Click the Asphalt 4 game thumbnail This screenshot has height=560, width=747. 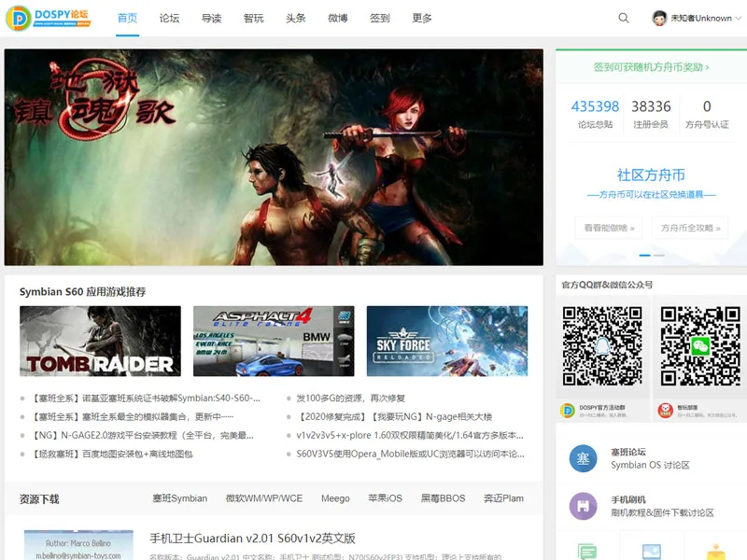point(274,341)
